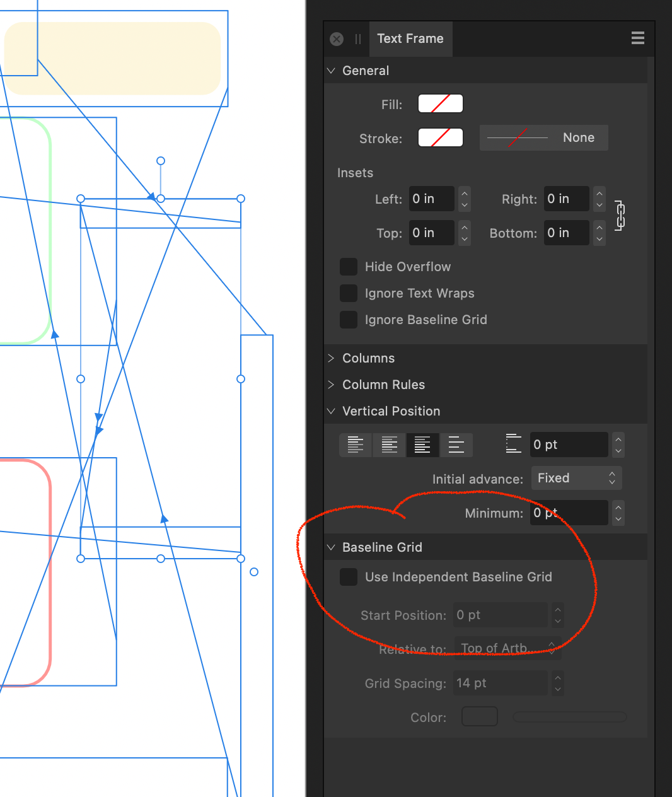Screen dimensions: 672x797
Task: Open the Fill color swatch
Action: 441,103
